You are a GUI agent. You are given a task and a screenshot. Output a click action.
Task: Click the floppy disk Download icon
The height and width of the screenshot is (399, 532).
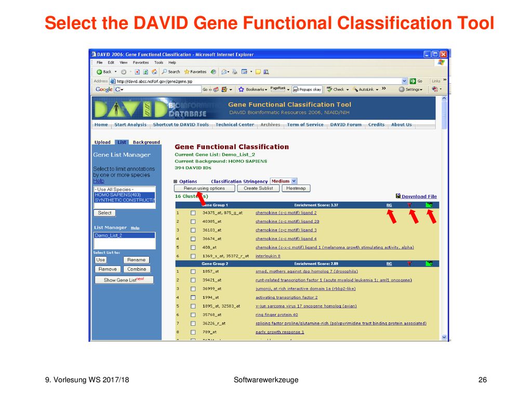point(398,196)
